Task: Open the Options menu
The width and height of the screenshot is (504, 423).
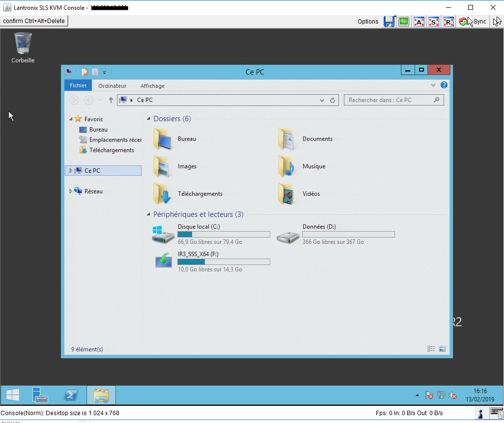Action: pyautogui.click(x=368, y=22)
